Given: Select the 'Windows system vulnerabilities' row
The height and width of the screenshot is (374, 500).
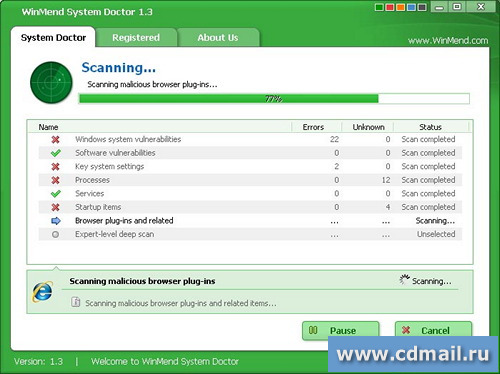Looking at the screenshot, I should [x=250, y=139].
